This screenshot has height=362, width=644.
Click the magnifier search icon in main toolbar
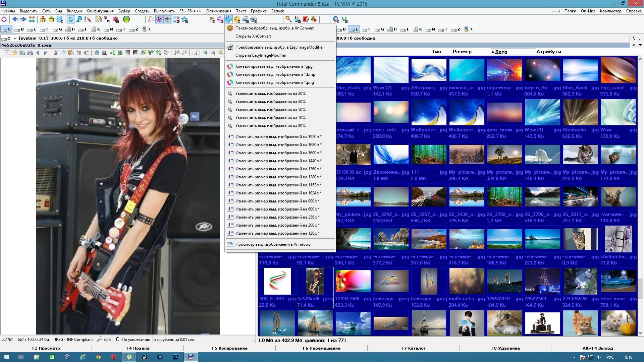click(79, 19)
